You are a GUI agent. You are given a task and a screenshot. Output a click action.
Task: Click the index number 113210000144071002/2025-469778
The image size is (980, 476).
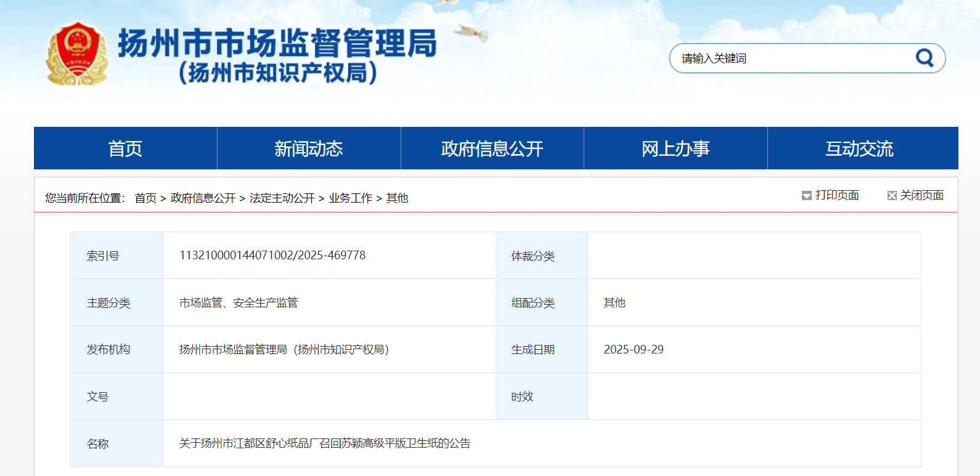272,256
